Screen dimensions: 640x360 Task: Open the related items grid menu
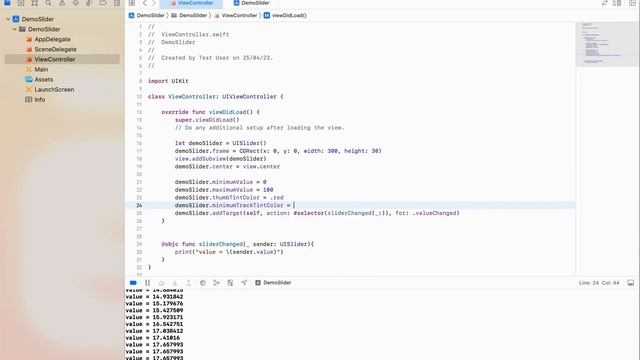(x=132, y=3)
